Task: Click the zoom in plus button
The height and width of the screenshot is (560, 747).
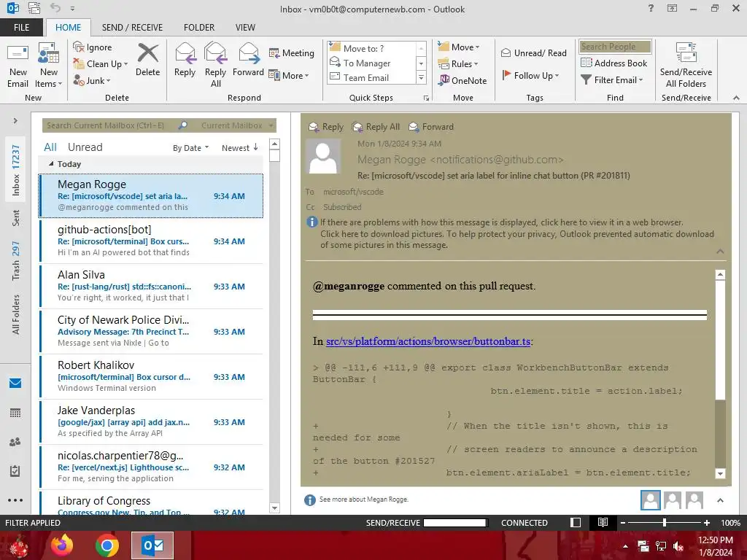Action: tap(707, 522)
